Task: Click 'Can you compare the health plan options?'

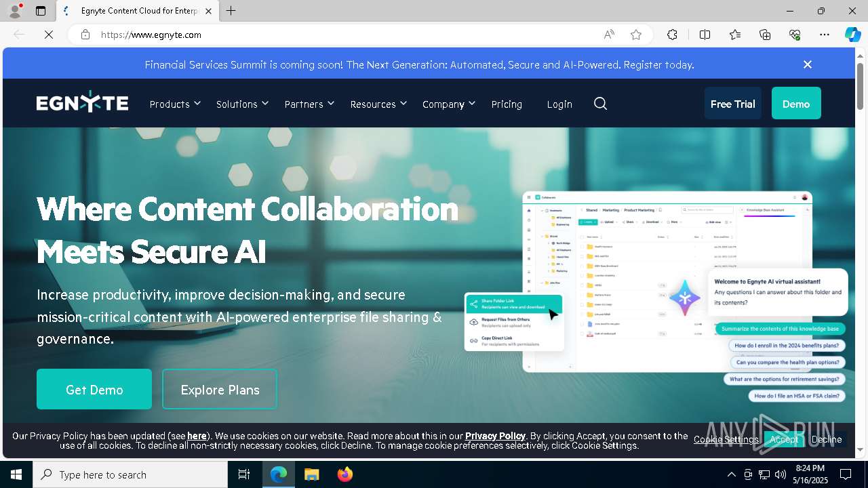Action: tap(787, 362)
